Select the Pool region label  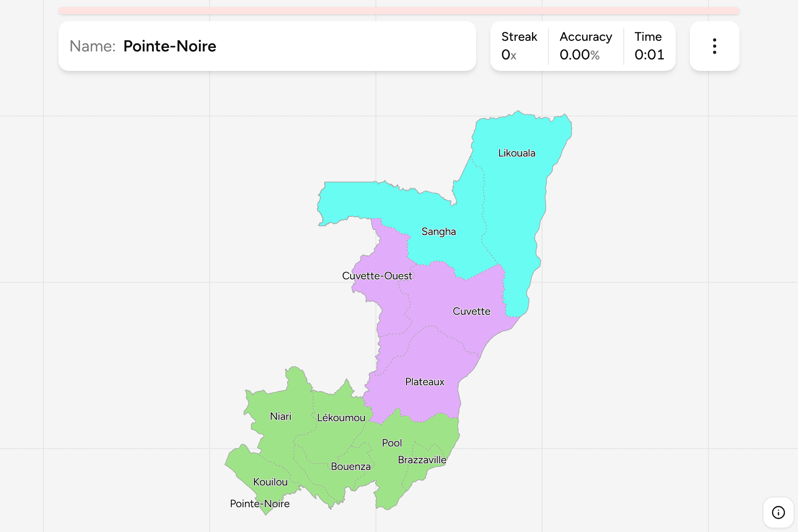392,443
